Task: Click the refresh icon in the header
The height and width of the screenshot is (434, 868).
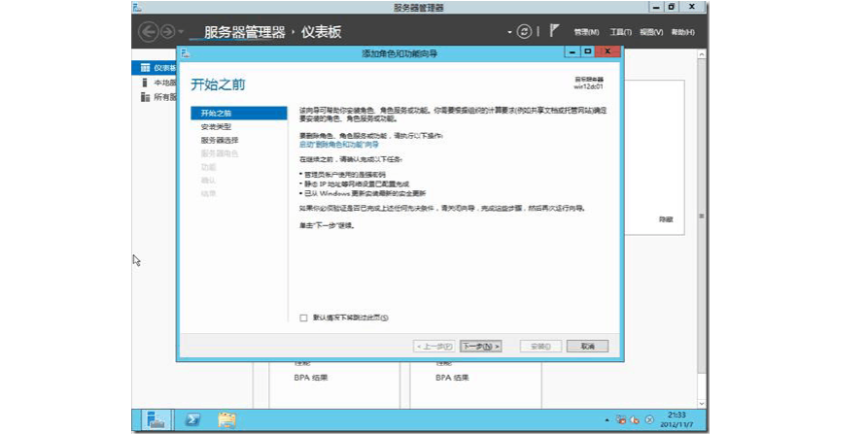Action: tap(525, 31)
